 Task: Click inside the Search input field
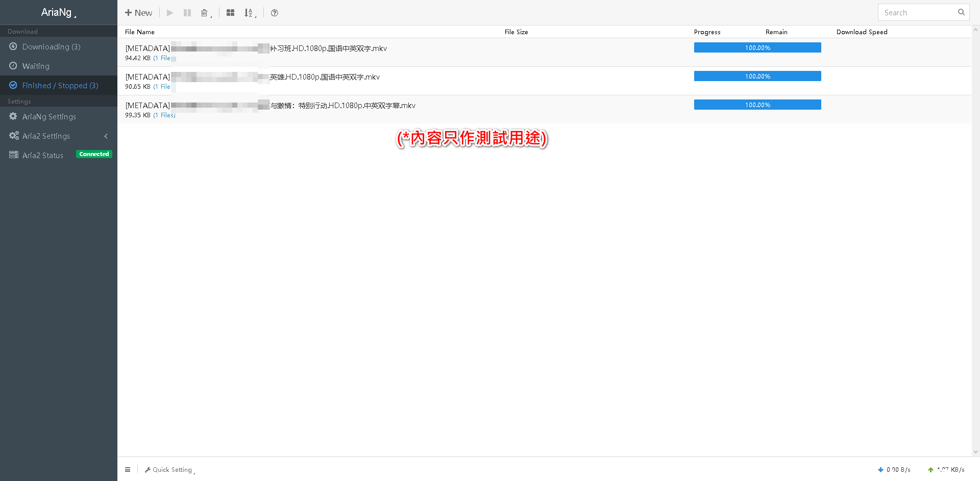916,13
